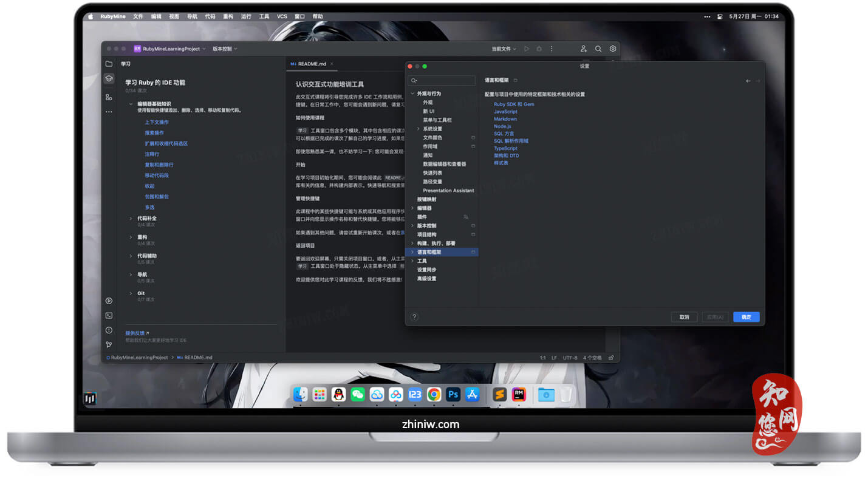Open the JavaScript settings link

coord(505,112)
